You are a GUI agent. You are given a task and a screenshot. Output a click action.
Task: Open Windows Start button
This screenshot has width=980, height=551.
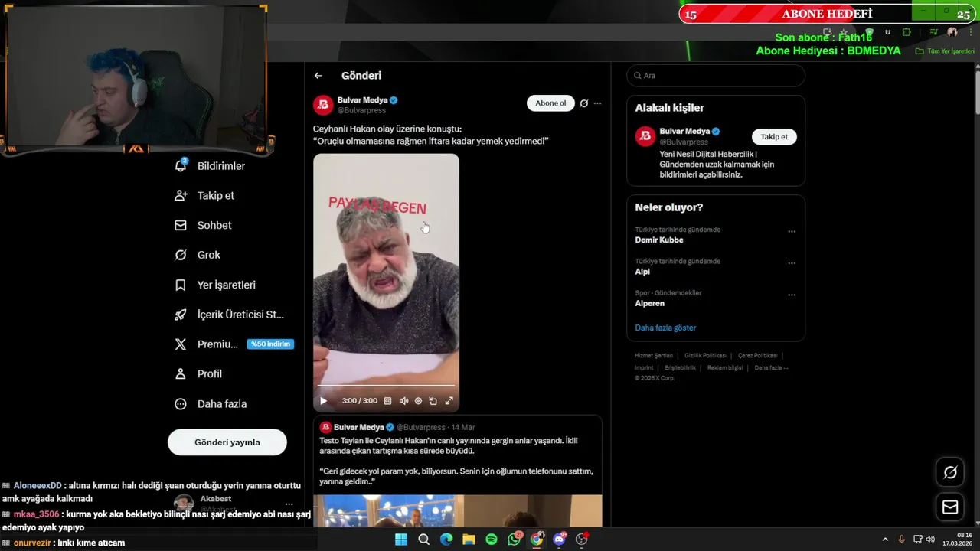pyautogui.click(x=401, y=540)
